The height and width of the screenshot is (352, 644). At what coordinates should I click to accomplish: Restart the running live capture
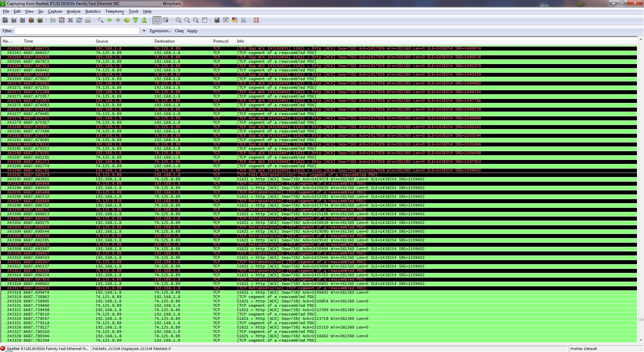tap(40, 20)
